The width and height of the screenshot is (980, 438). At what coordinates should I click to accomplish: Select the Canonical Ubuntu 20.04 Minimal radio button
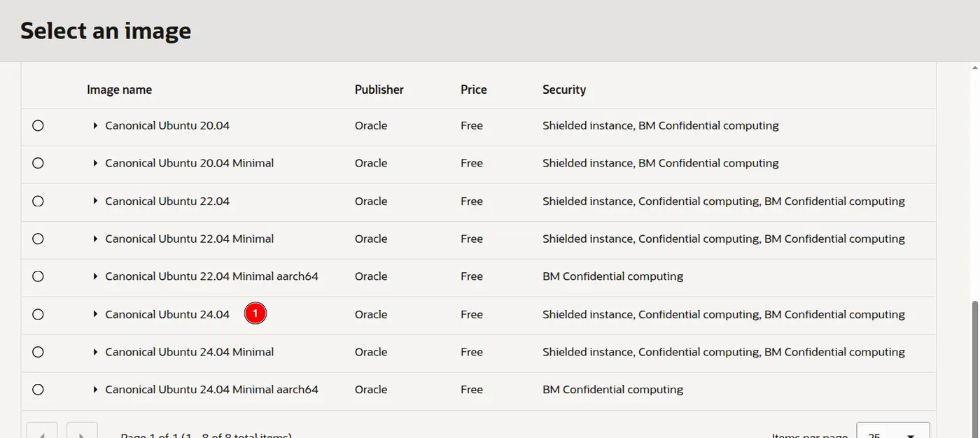[x=38, y=163]
